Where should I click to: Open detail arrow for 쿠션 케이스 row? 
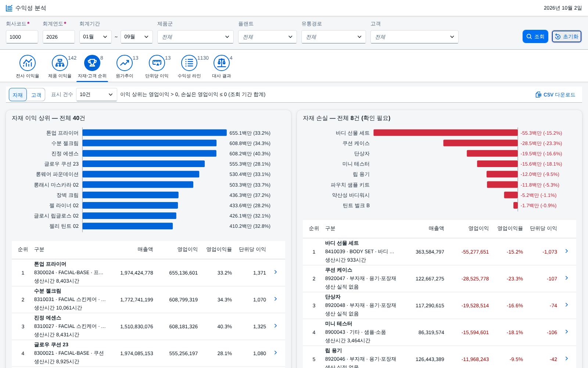567,278
